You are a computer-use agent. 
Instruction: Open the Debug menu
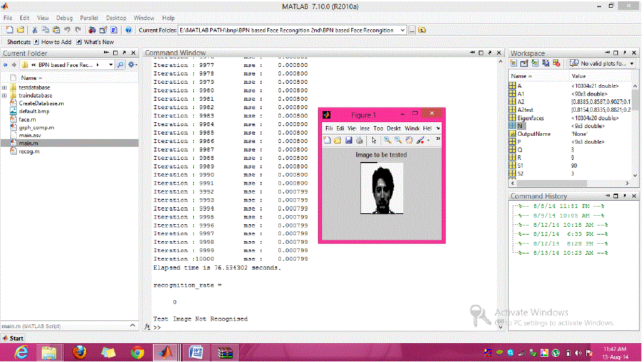64,18
